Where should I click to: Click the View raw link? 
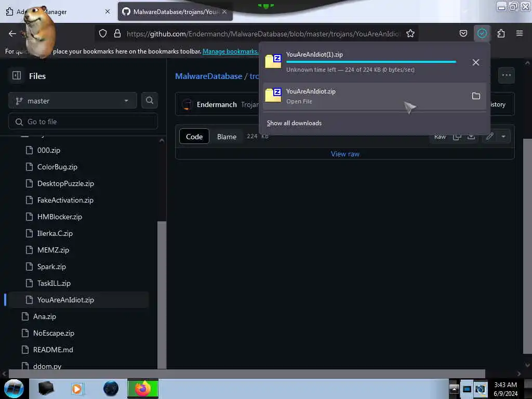[x=345, y=154]
